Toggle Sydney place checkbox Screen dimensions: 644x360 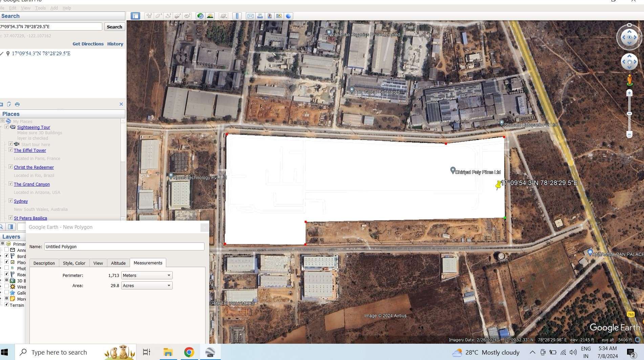(10, 201)
